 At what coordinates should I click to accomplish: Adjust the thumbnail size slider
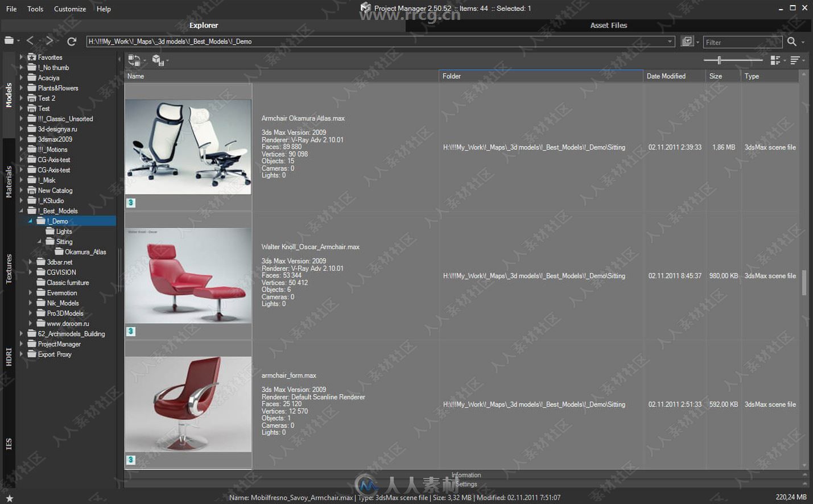[719, 60]
